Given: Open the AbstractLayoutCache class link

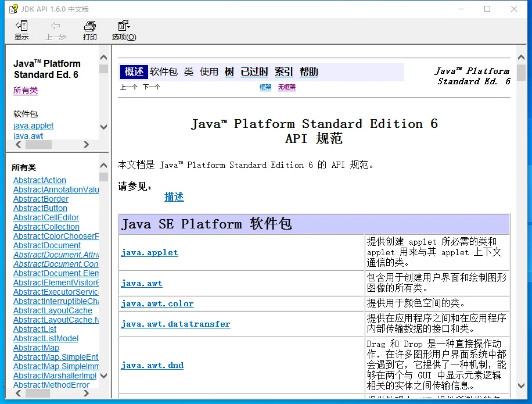Looking at the screenshot, I should pyautogui.click(x=53, y=310).
